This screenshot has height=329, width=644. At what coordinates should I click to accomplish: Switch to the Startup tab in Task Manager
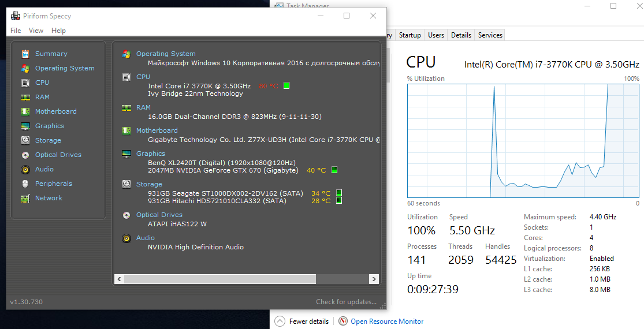(x=410, y=35)
